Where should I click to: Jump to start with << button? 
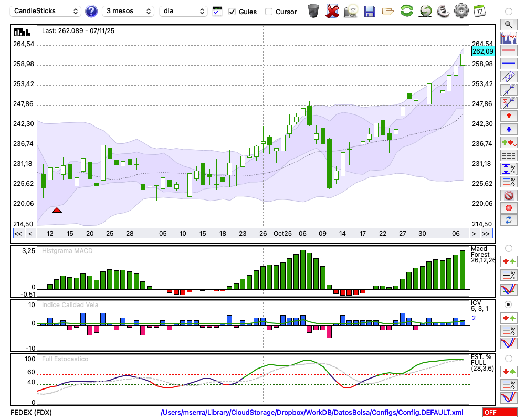[x=18, y=234]
